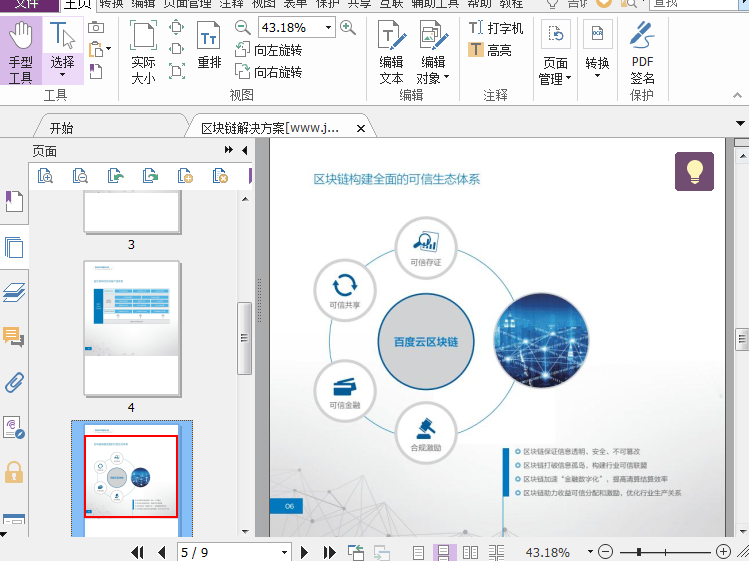749x561 pixels.
Task: Go to next page in status bar
Action: [304, 552]
